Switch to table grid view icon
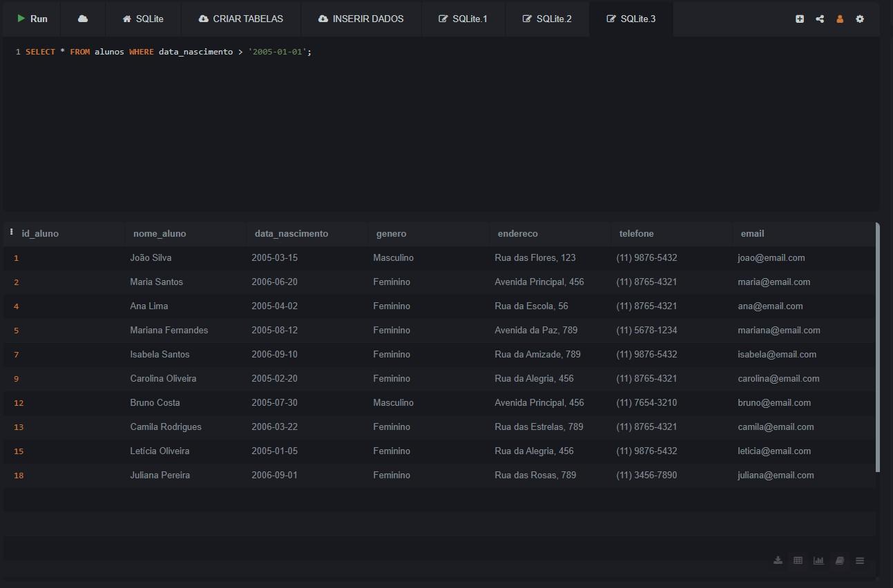 pos(798,560)
